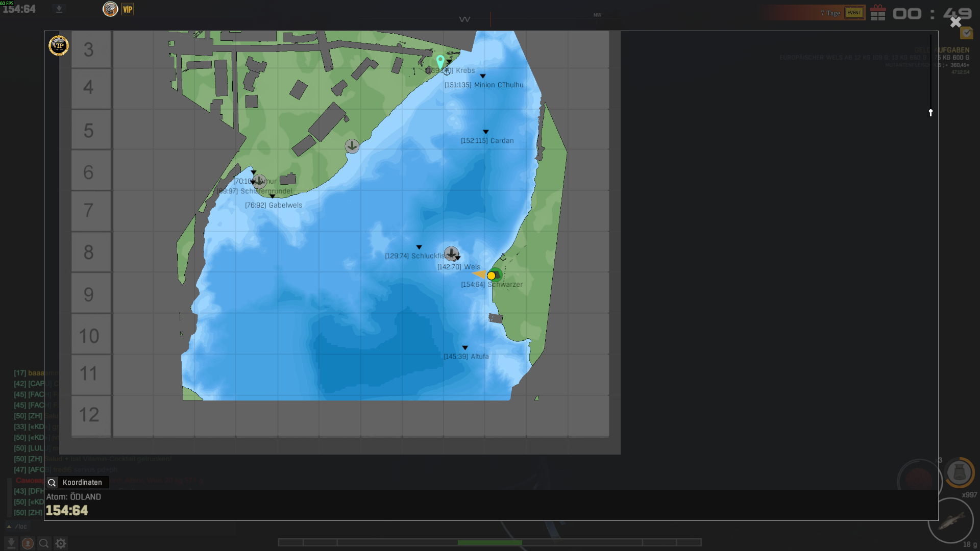The width and height of the screenshot is (980, 551).
Task: Click the magnifier icon beside Koordinaten
Action: (52, 483)
